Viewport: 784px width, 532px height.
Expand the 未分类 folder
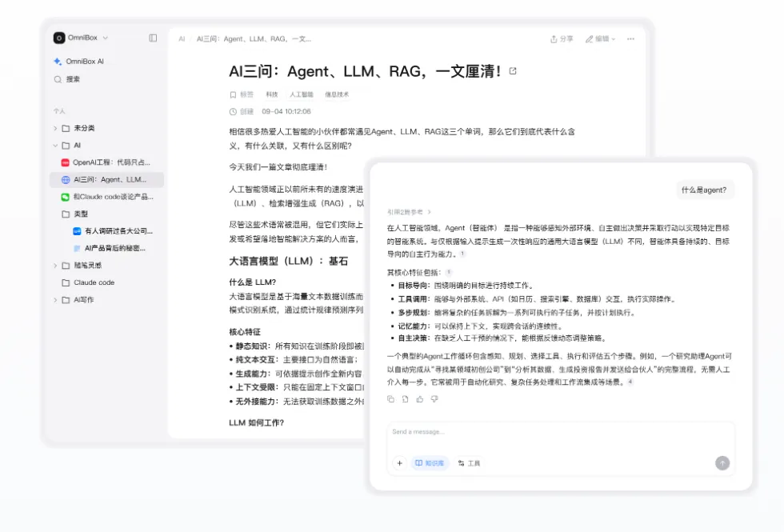pos(55,128)
